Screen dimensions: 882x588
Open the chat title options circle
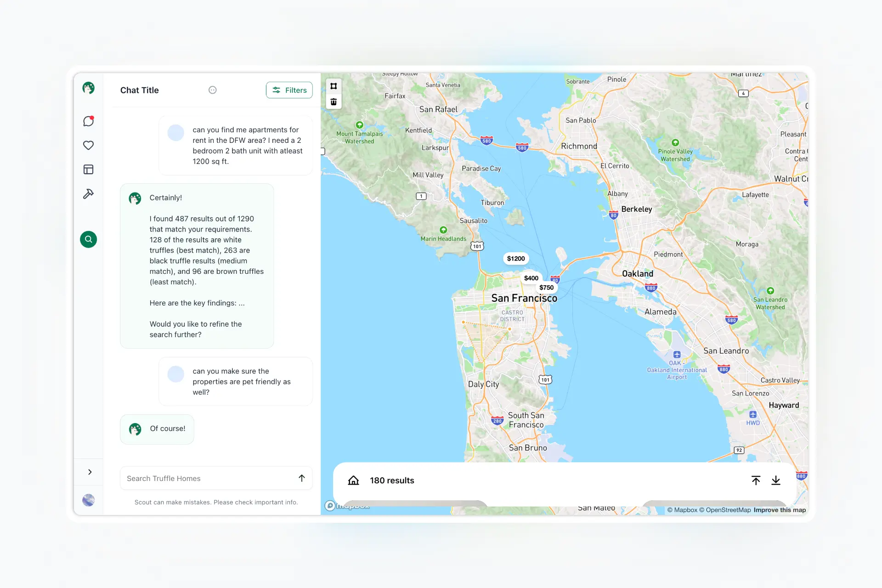(x=212, y=90)
